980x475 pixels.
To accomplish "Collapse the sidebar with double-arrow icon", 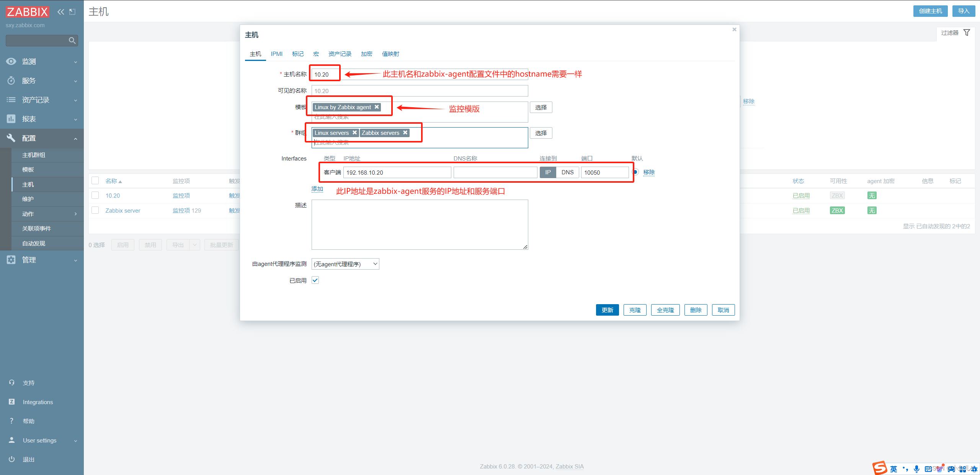I will click(x=60, y=12).
